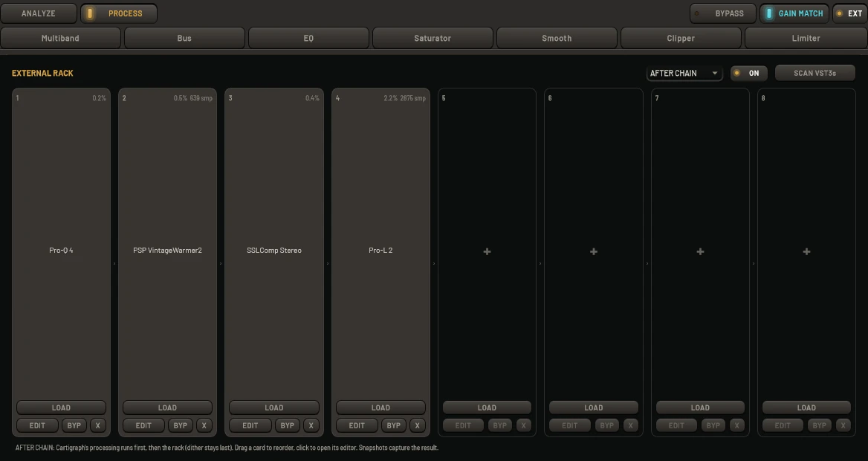Toggle GAIN MATCH
The width and height of the screenshot is (868, 461).
click(794, 13)
